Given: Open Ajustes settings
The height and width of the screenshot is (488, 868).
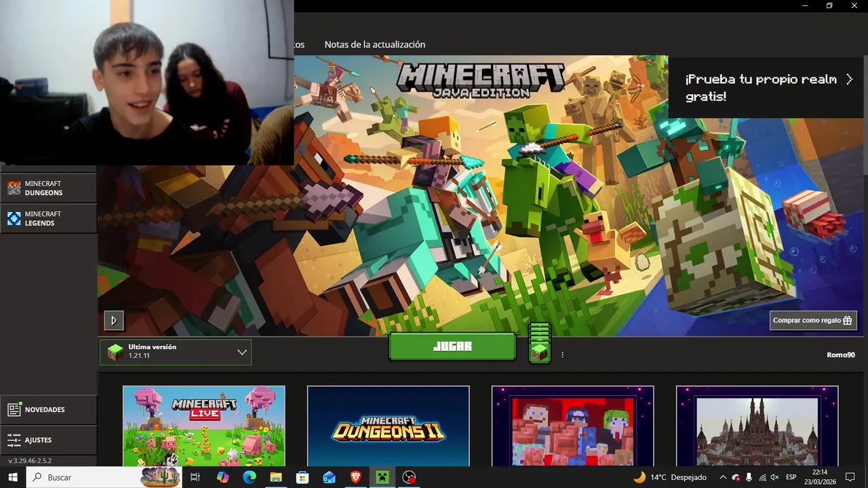Looking at the screenshot, I should click(x=49, y=440).
